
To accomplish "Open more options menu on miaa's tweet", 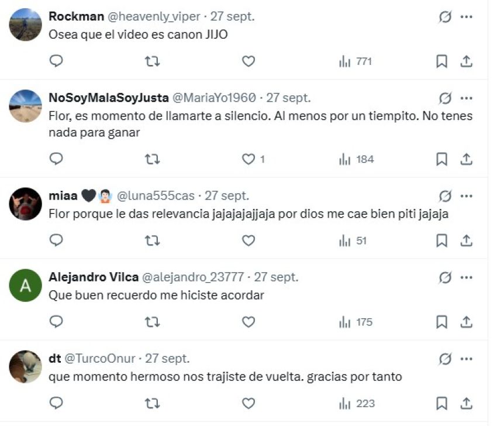I will pos(467,195).
